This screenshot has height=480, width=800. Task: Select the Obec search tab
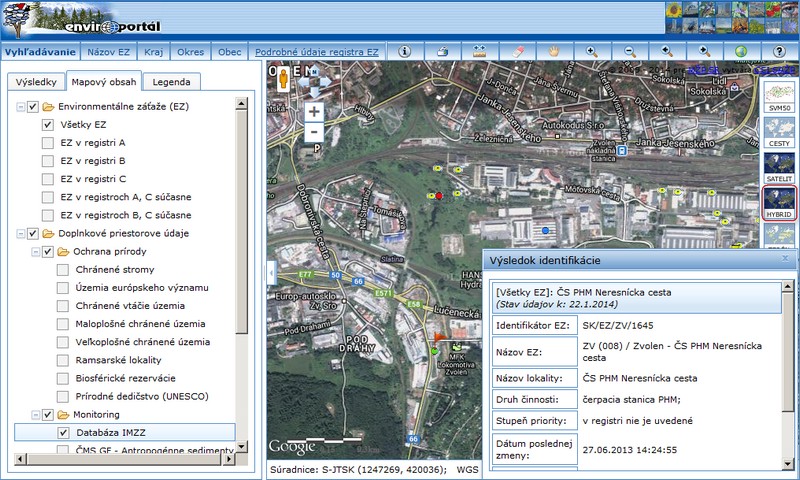click(230, 52)
